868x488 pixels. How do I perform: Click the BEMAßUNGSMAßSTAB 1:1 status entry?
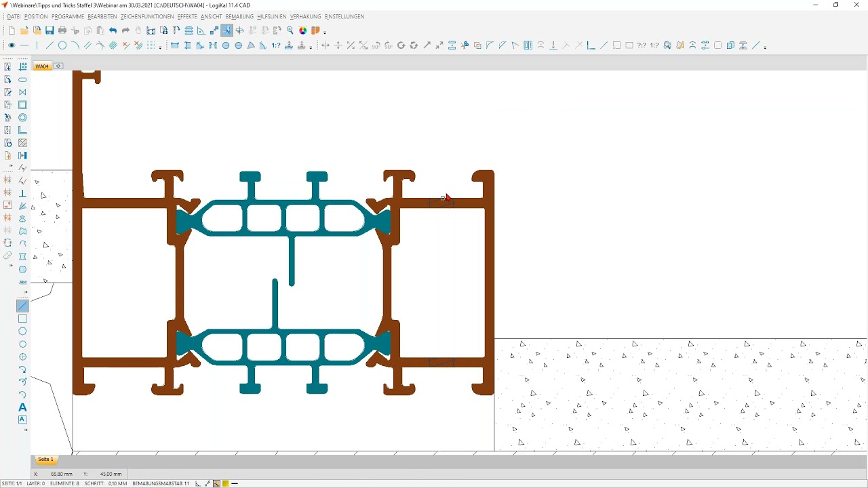[161, 484]
